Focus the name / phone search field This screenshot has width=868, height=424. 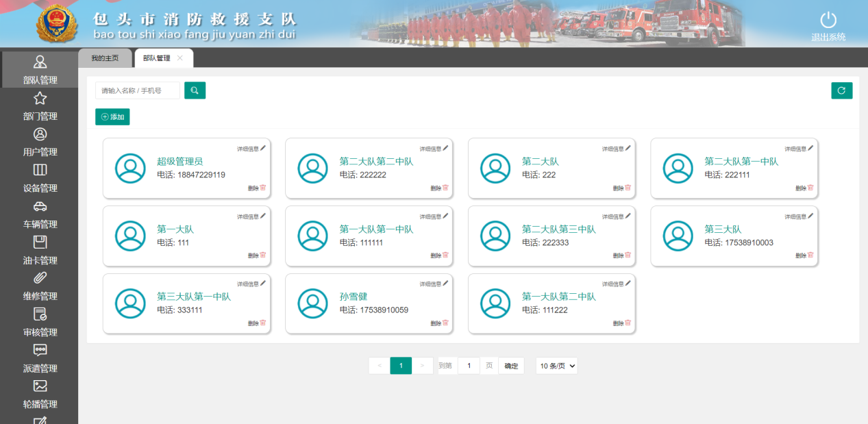138,90
